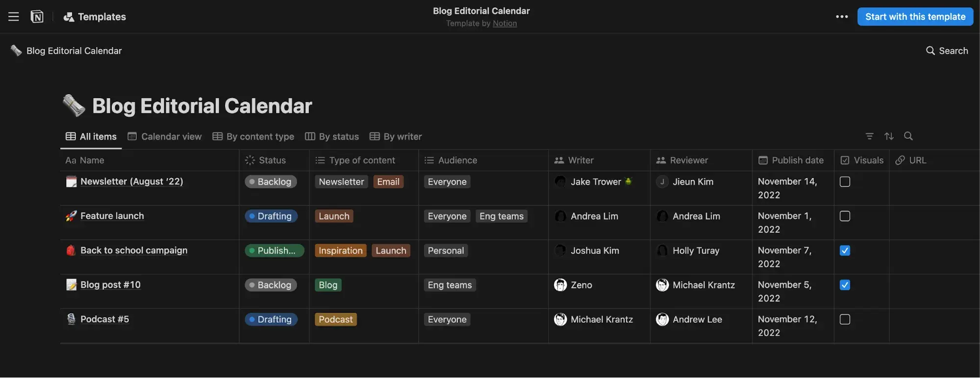Click Michael Krantz writer avatar in Podcast row
Screen dimensions: 980x378
(560, 319)
